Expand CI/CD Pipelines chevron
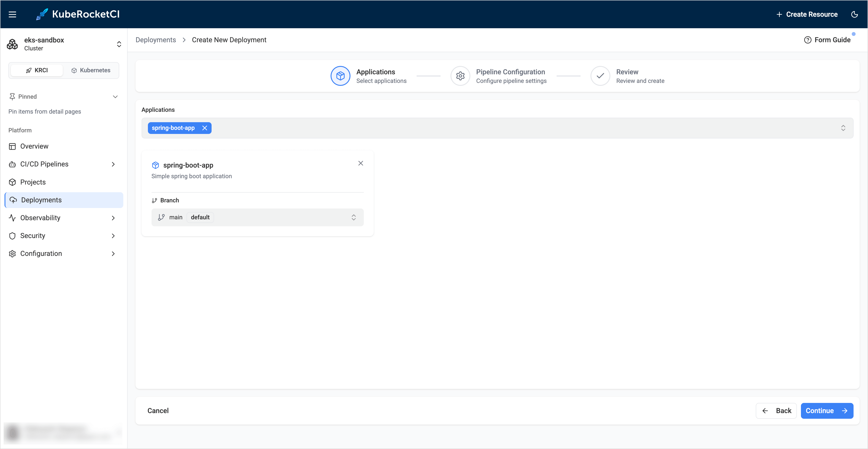Image resolution: width=868 pixels, height=449 pixels. [x=113, y=164]
